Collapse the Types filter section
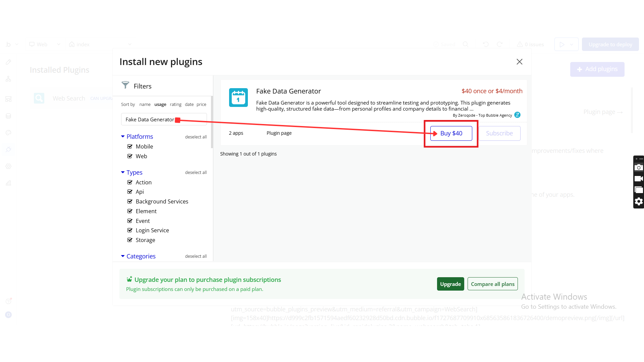Image resolution: width=644 pixels, height=362 pixels. coord(123,172)
